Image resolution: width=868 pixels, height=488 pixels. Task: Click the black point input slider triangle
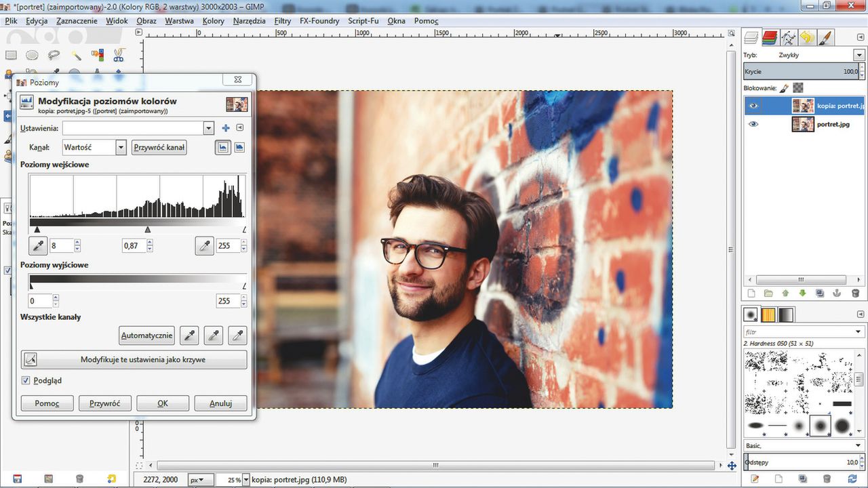pos(37,230)
